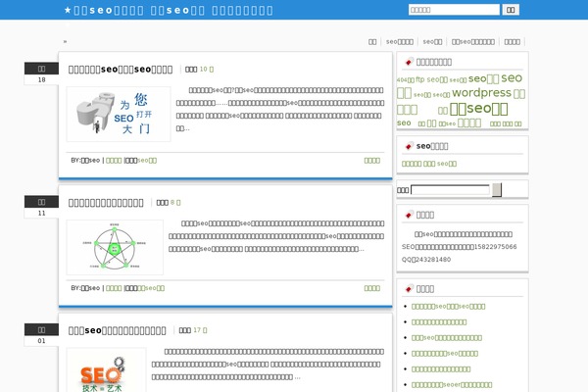Viewport: 588px width, 392px height.
Task: Select the 'wordpress' tag in the tag cloud
Action: (x=481, y=93)
